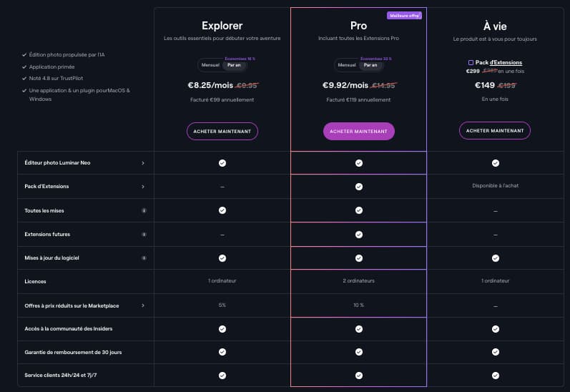Click Explorer checkmark for Toutes les mises
Screen dimensions: 570x392
click(222, 210)
